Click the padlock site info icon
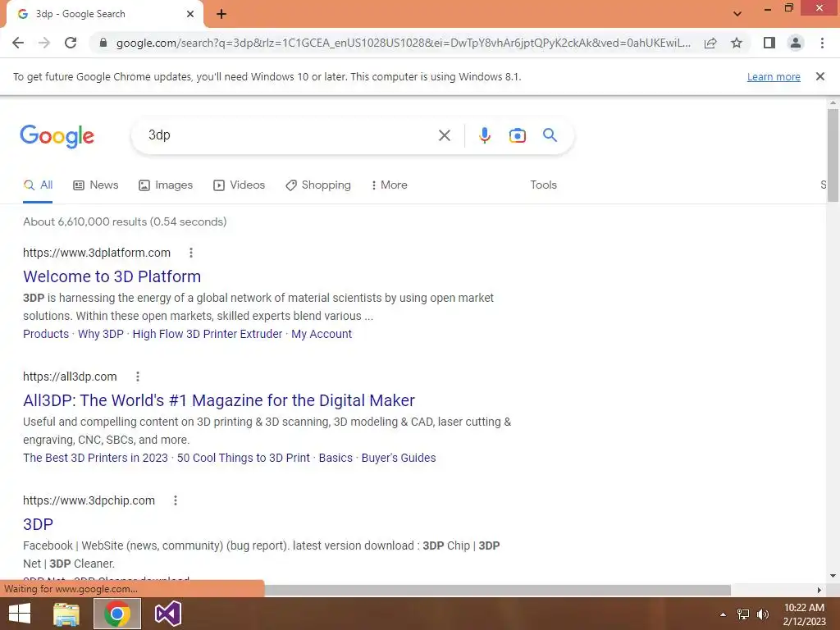 click(103, 43)
